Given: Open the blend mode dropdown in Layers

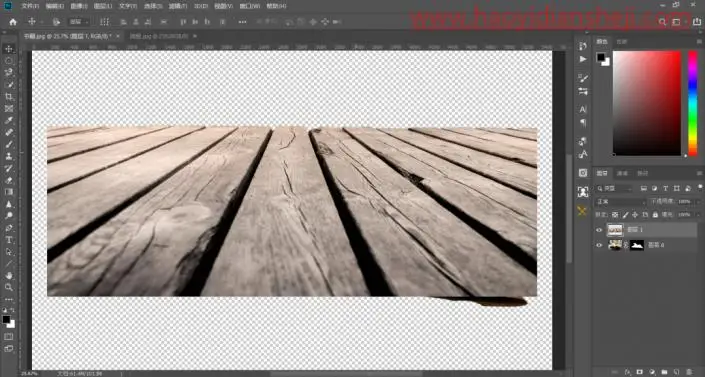Looking at the screenshot, I should [x=620, y=202].
